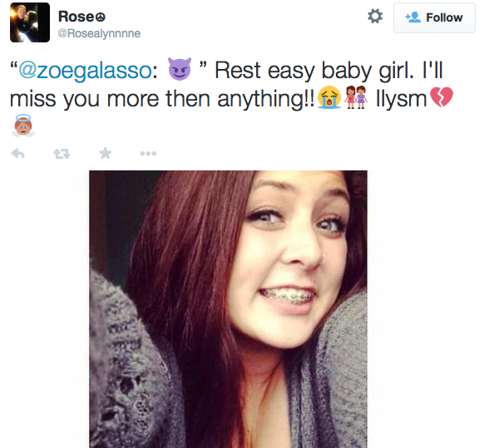Retweet this tweet
Image resolution: width=504 pixels, height=448 pixels.
click(62, 154)
